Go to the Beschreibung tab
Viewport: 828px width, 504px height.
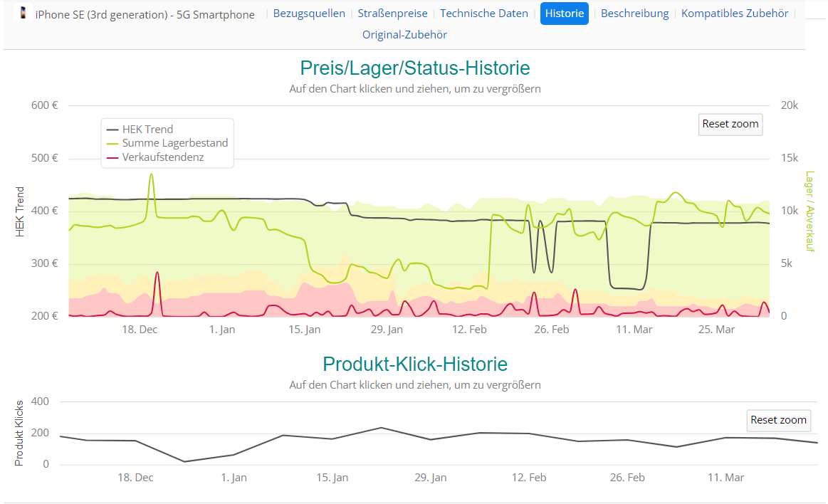coord(634,14)
